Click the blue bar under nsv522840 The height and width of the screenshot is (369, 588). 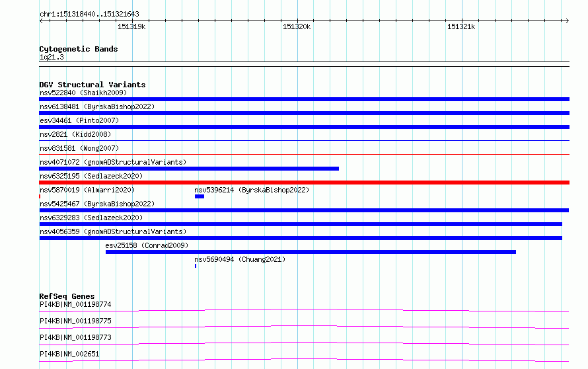coord(304,99)
